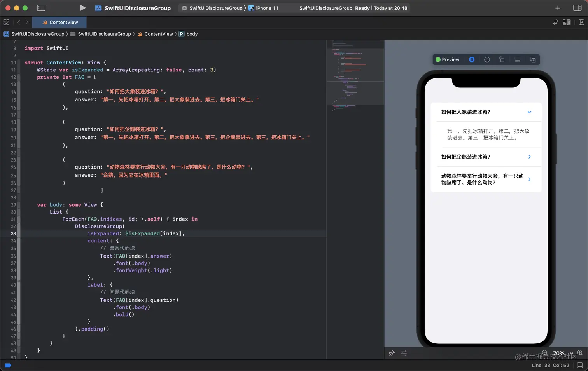Click the '.fontWeight(.light)' code line
The height and width of the screenshot is (371, 588).
click(142, 270)
